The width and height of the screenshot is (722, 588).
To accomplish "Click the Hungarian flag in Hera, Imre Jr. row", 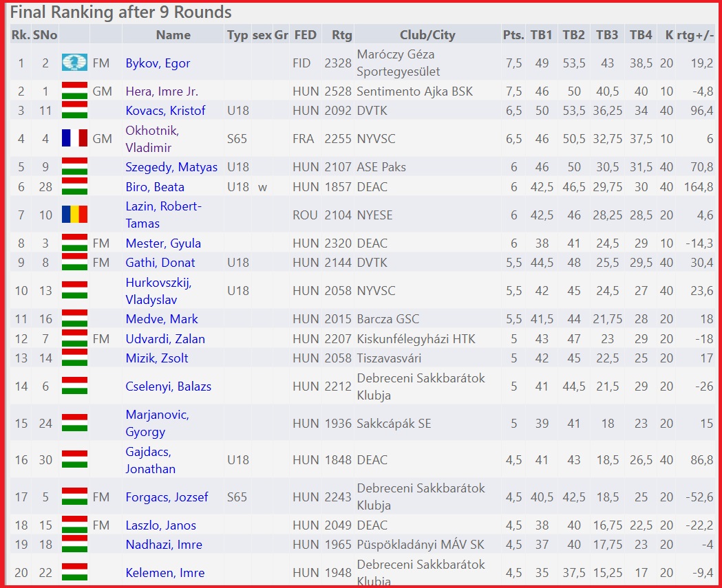I will pos(74,91).
